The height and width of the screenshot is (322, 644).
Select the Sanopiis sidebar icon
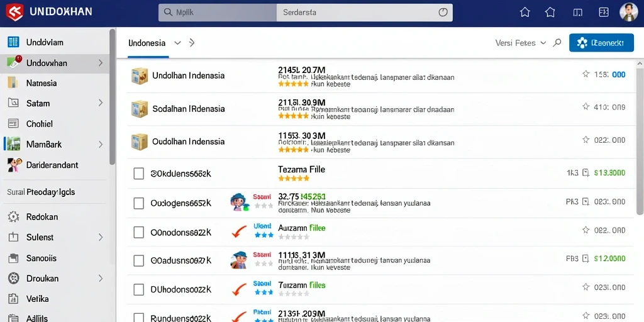click(14, 258)
